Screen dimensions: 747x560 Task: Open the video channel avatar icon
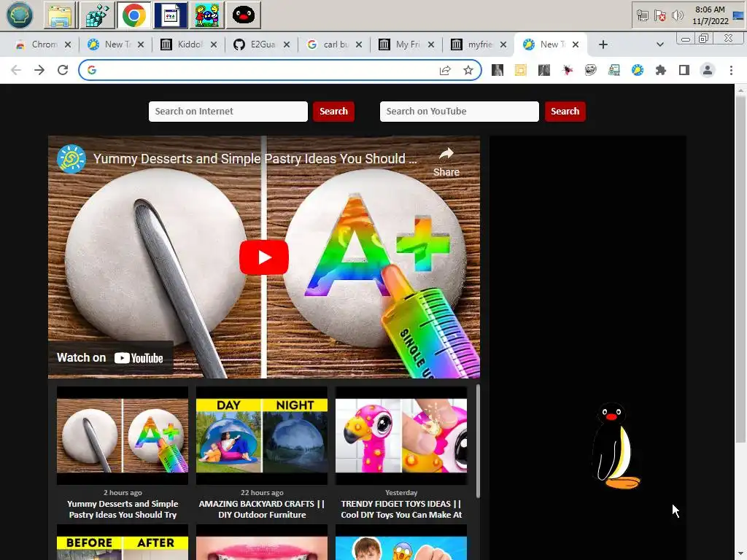71,158
